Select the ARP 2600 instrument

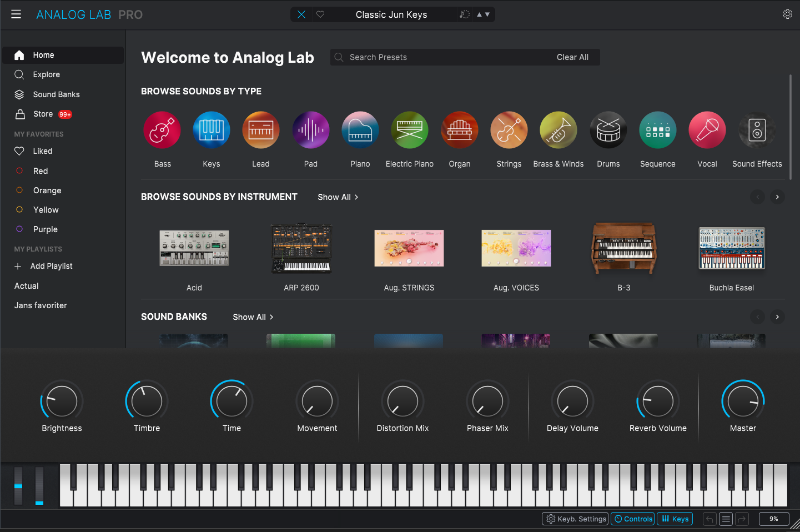[x=301, y=248]
